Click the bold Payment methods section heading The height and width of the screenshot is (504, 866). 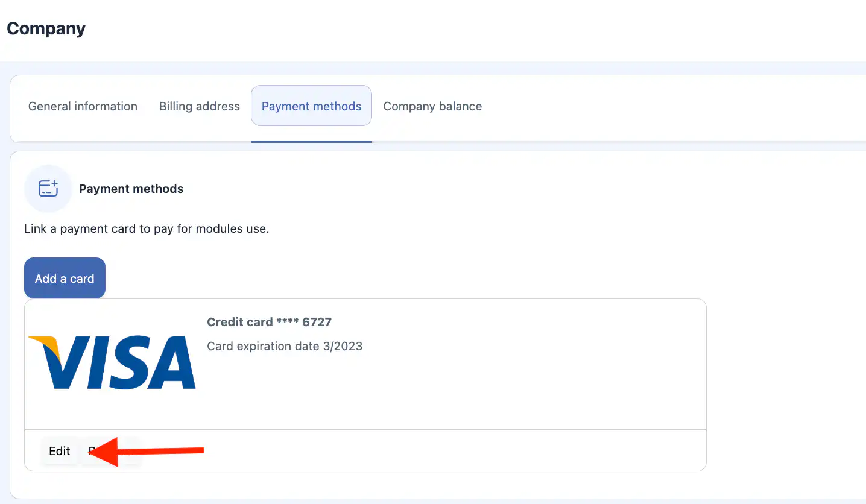coord(131,189)
